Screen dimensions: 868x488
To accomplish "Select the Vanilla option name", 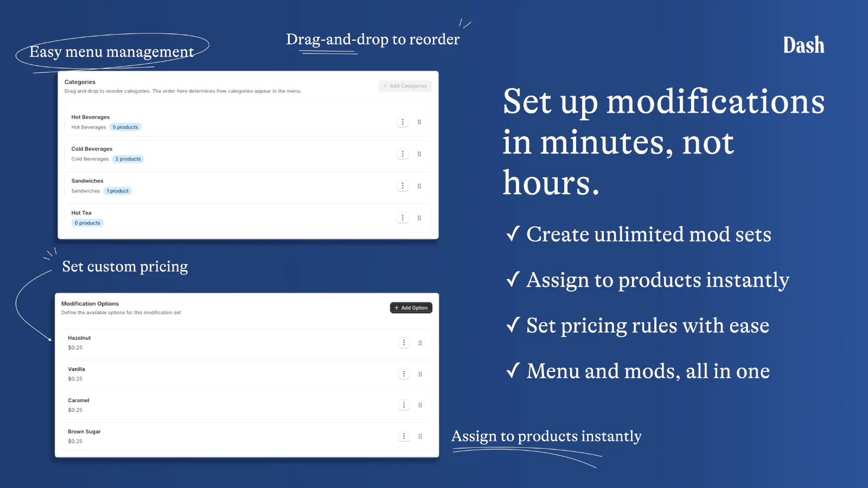I will (x=76, y=369).
